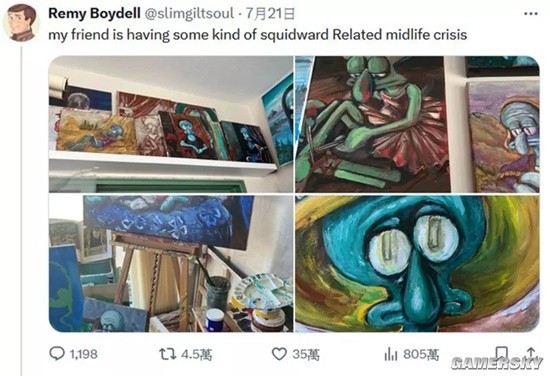Like the tweet with the heart icon

click(279, 354)
